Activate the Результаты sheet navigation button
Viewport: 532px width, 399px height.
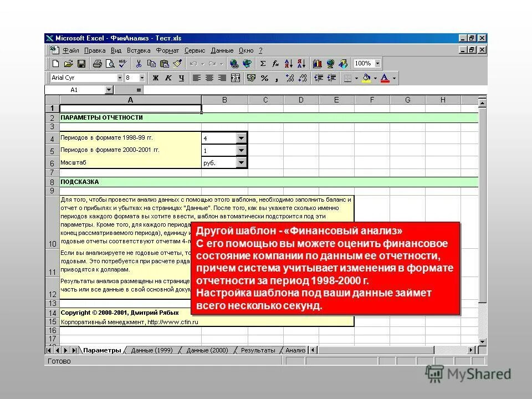(x=258, y=350)
